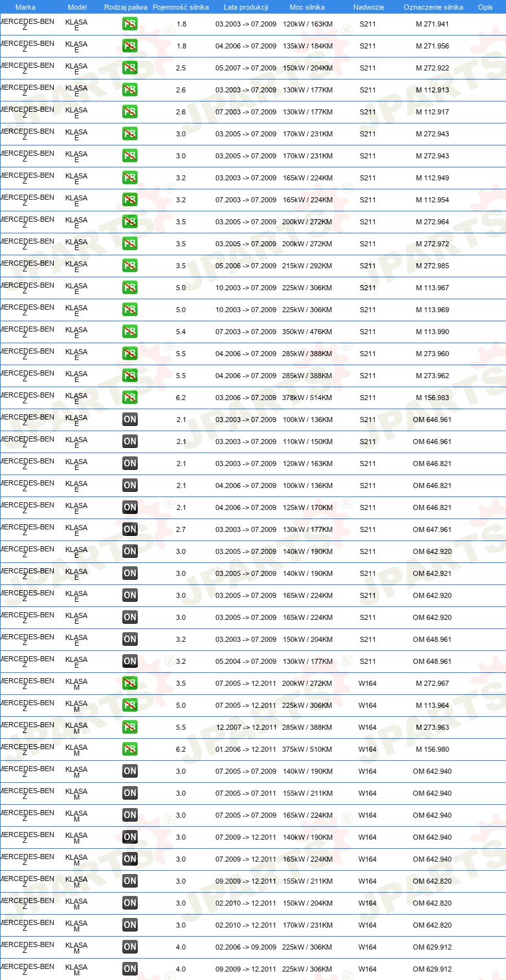Click the ON diesel icon for OM 647.961

(x=130, y=529)
